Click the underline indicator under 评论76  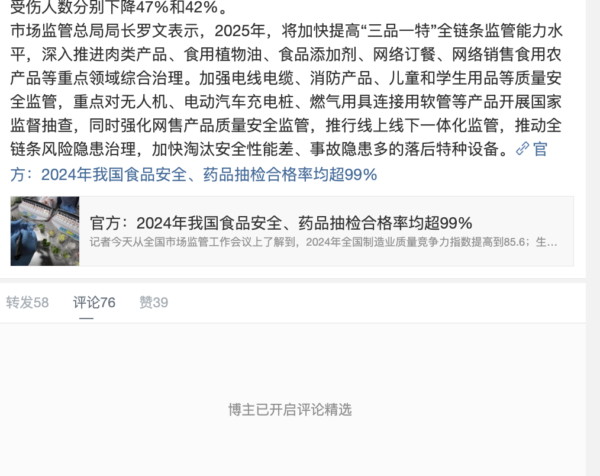86,318
